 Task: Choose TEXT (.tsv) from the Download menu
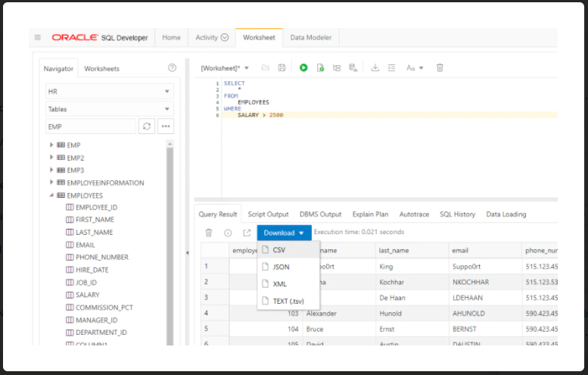tap(288, 301)
